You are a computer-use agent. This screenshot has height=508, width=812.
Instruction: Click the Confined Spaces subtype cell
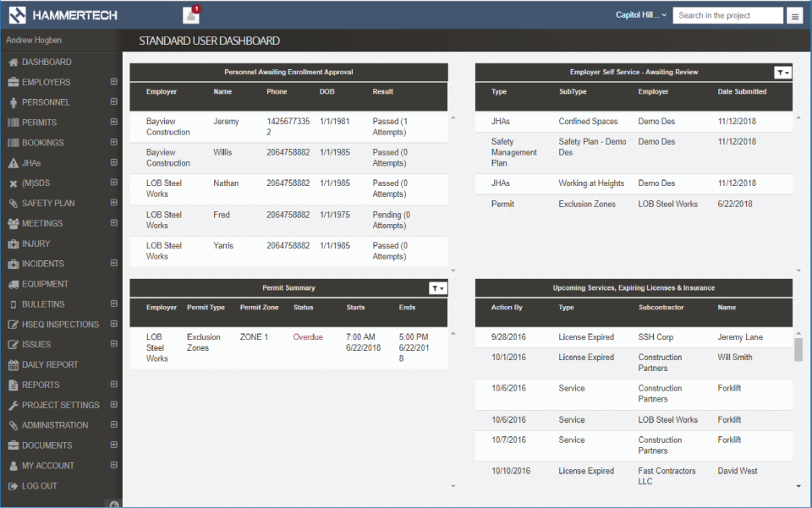point(588,122)
